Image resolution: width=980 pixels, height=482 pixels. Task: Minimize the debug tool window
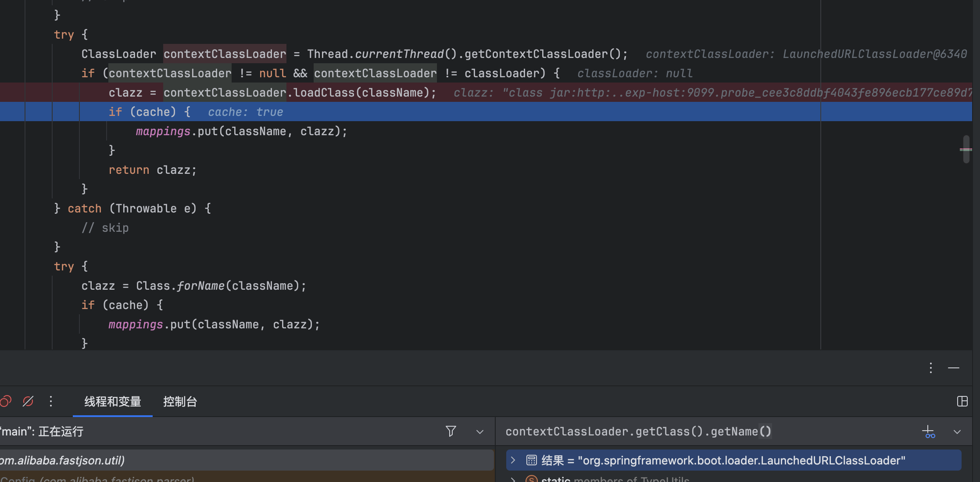953,368
